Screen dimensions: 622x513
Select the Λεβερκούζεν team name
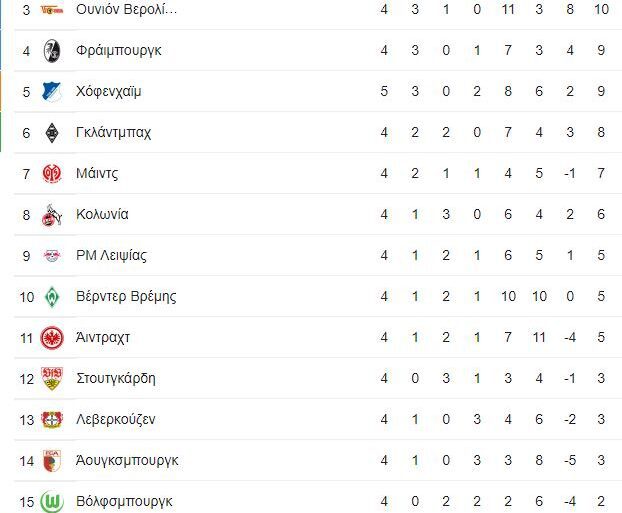(x=115, y=420)
